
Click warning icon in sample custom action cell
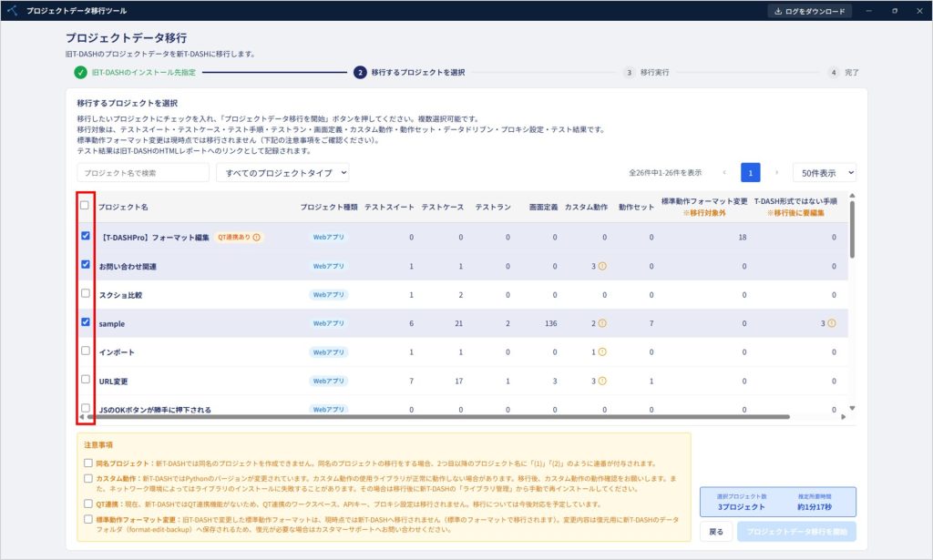[602, 323]
